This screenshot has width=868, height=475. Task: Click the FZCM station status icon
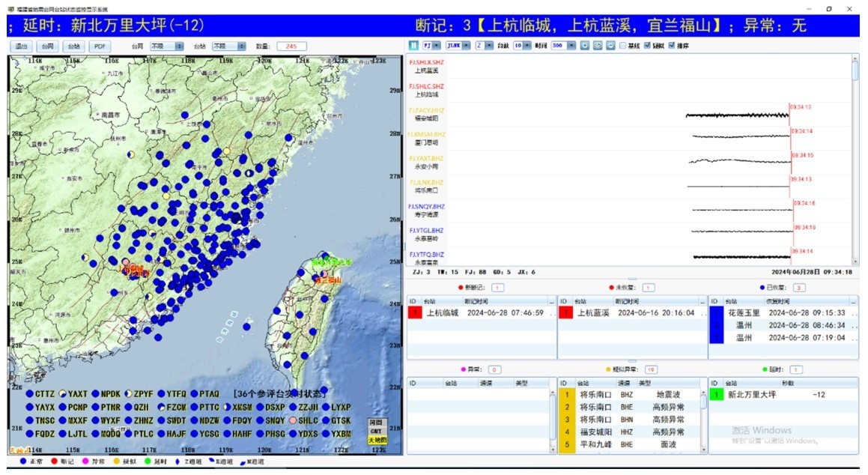[x=161, y=407]
